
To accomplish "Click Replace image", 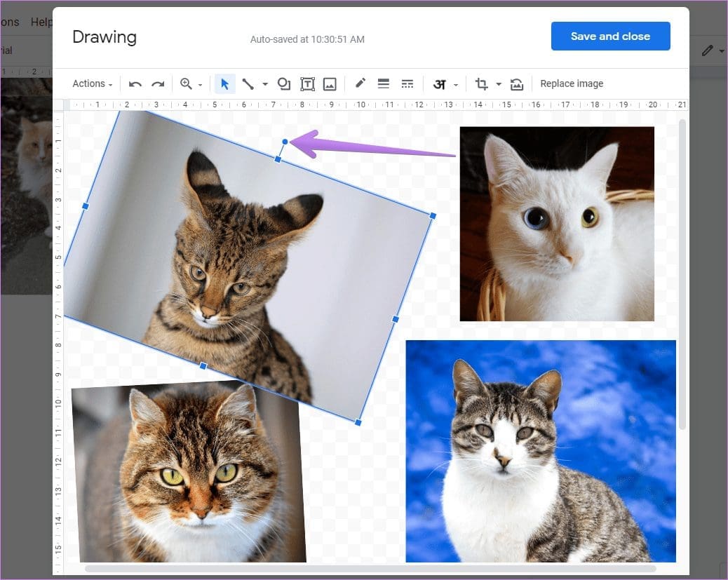I will (572, 83).
